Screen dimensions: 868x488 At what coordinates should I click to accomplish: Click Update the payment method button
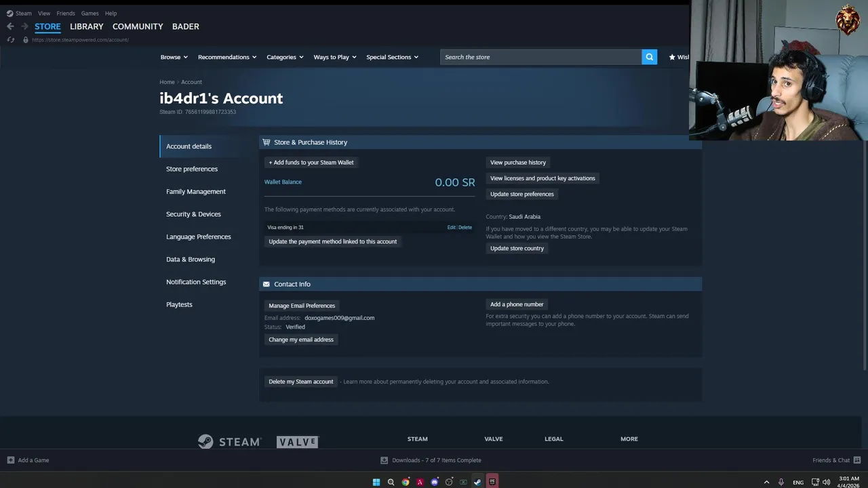pyautogui.click(x=333, y=241)
